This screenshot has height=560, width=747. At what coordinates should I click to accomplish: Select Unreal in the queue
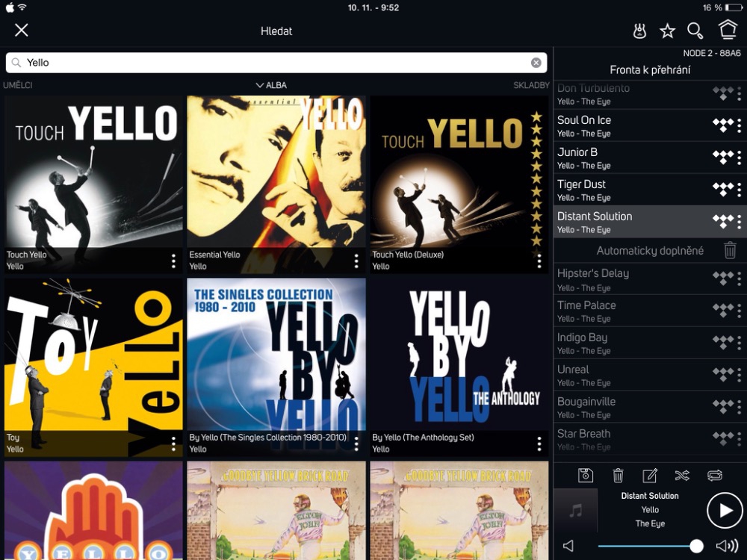650,376
